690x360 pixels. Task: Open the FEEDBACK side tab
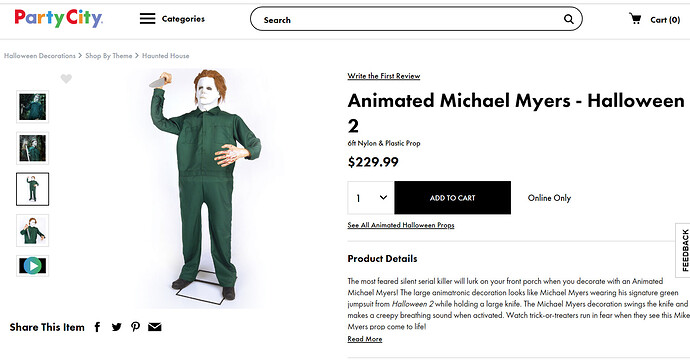pos(684,250)
